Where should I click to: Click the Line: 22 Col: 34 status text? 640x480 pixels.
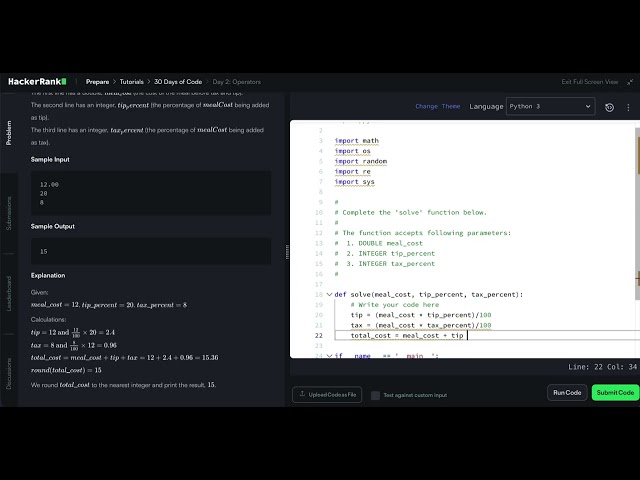click(x=602, y=367)
